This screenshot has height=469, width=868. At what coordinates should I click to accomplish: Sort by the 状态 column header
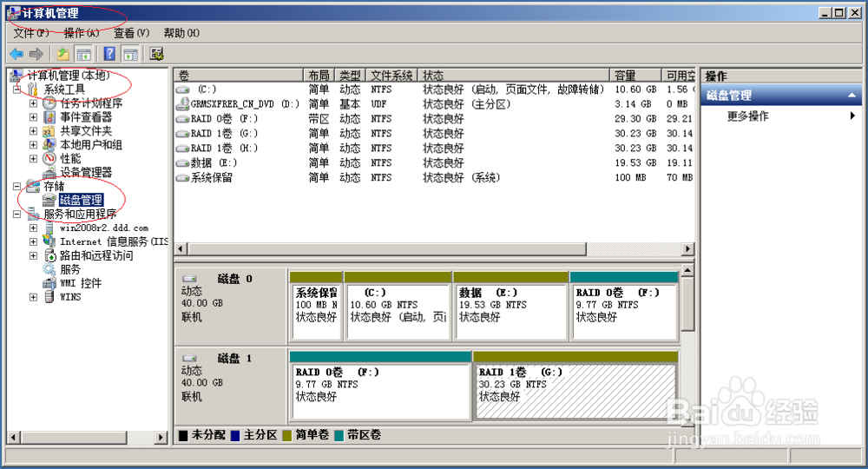tap(514, 76)
